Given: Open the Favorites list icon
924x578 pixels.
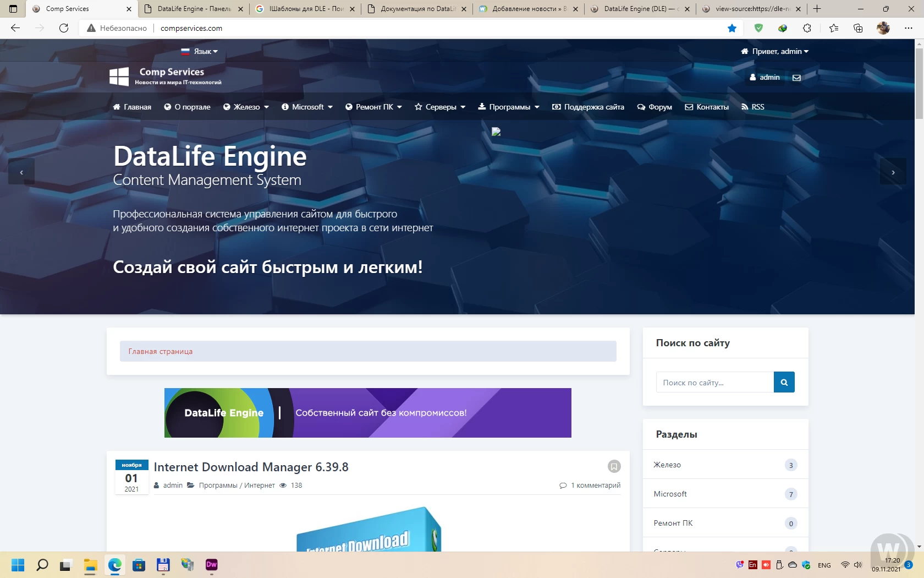Looking at the screenshot, I should [x=834, y=28].
